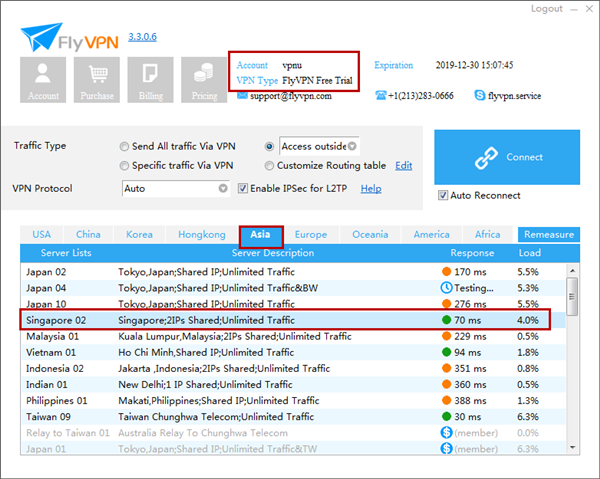Select the Malaysia 01 server row
Screen dimensions: 600x479
point(293,336)
